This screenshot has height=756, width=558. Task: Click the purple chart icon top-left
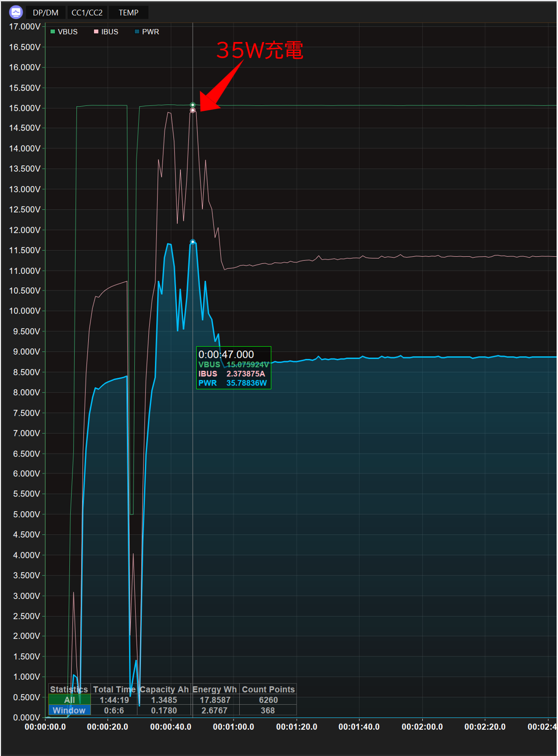coord(16,12)
